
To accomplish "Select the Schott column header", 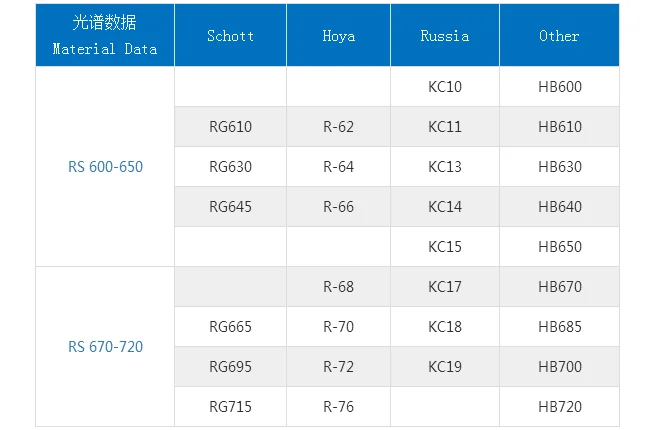I will (x=231, y=36).
